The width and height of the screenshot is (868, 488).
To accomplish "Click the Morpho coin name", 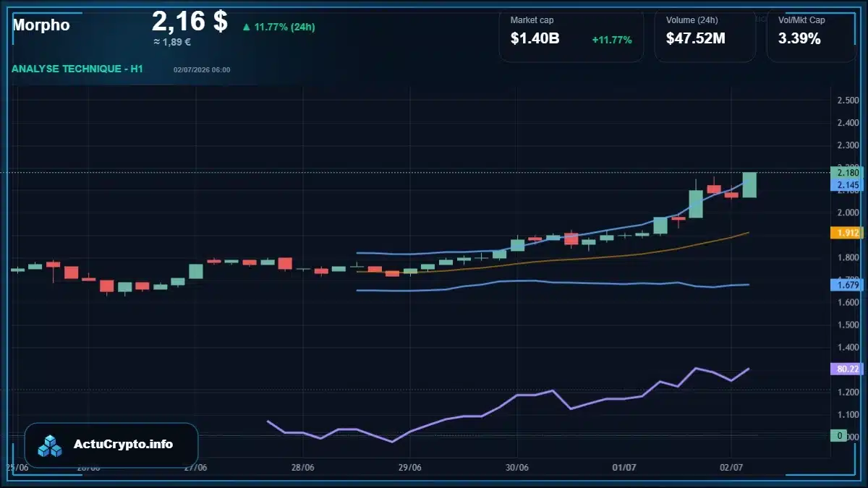I will [41, 25].
